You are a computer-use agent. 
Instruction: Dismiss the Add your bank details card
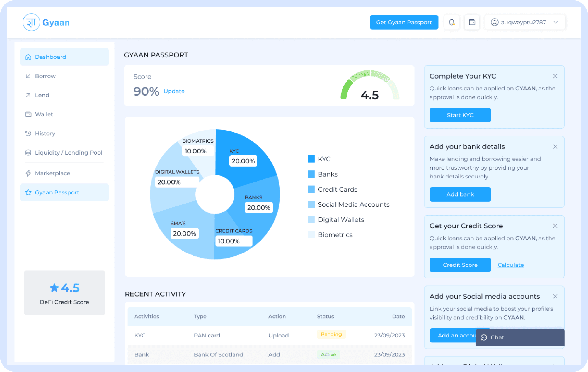tap(555, 146)
